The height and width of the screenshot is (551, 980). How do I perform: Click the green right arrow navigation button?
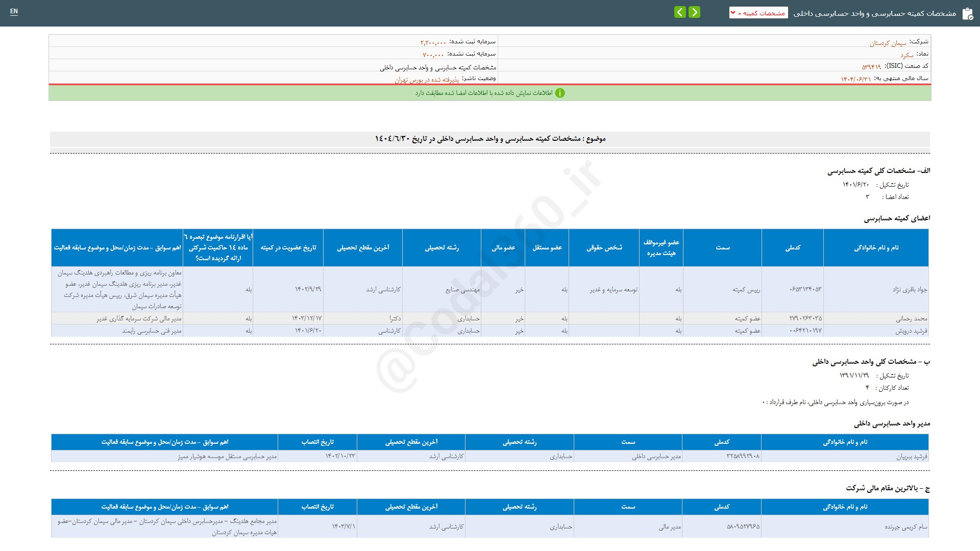[x=694, y=12]
